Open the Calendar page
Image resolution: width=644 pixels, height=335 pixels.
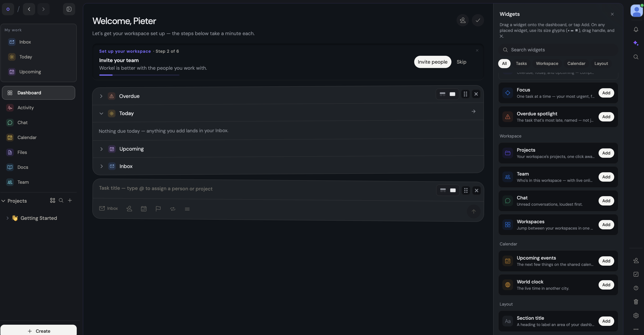tap(39, 137)
